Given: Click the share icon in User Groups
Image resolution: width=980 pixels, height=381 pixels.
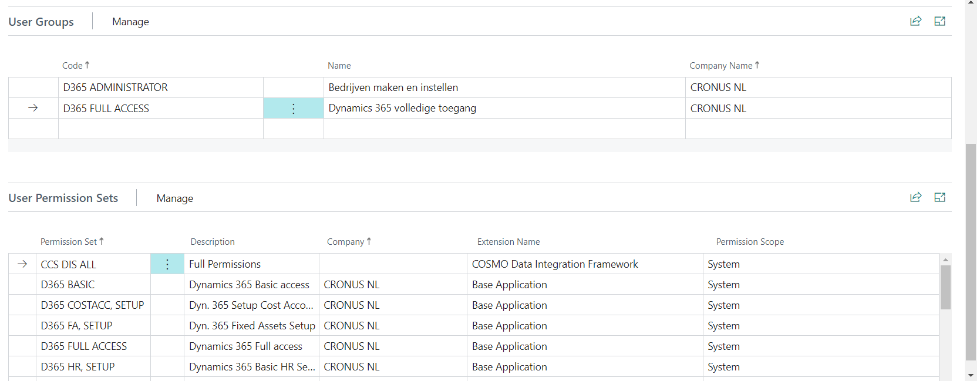Looking at the screenshot, I should coord(915,21).
